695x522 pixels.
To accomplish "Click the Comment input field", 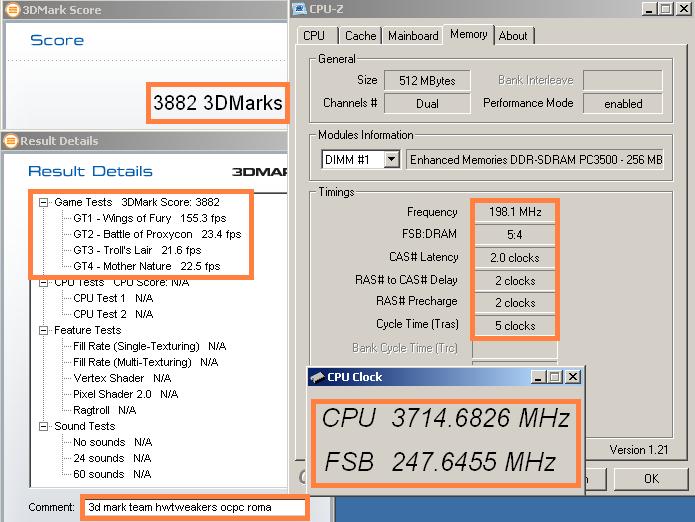I will point(195,507).
